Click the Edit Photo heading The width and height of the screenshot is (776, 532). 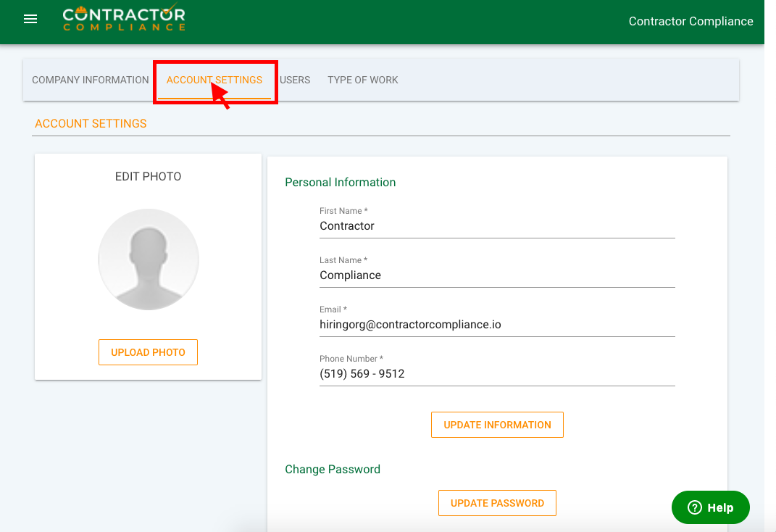[148, 176]
